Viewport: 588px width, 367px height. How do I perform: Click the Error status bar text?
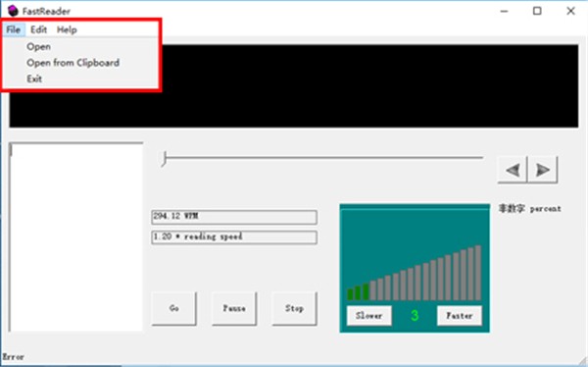pyautogui.click(x=14, y=357)
